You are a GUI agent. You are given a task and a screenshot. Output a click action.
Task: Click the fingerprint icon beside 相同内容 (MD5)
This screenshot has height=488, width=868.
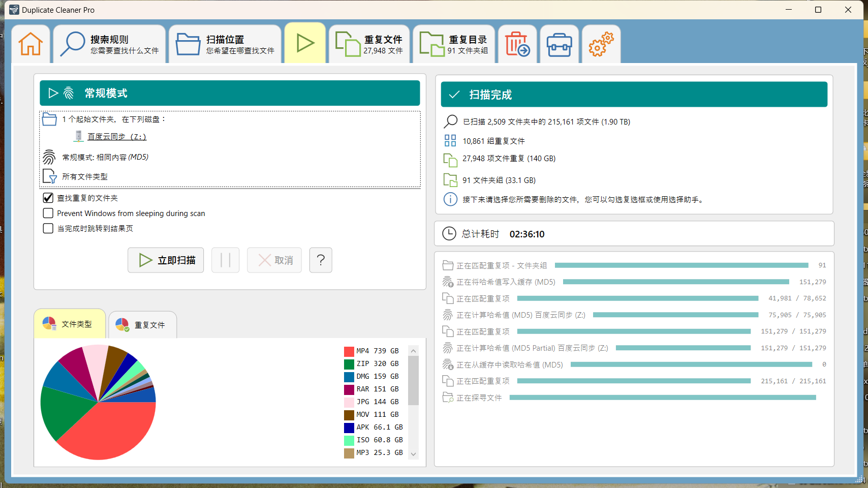49,157
